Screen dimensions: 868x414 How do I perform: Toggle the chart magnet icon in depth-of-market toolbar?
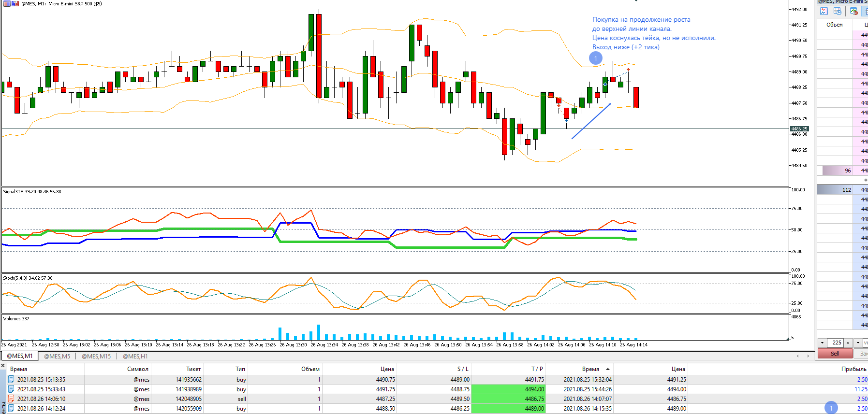pyautogui.click(x=853, y=11)
